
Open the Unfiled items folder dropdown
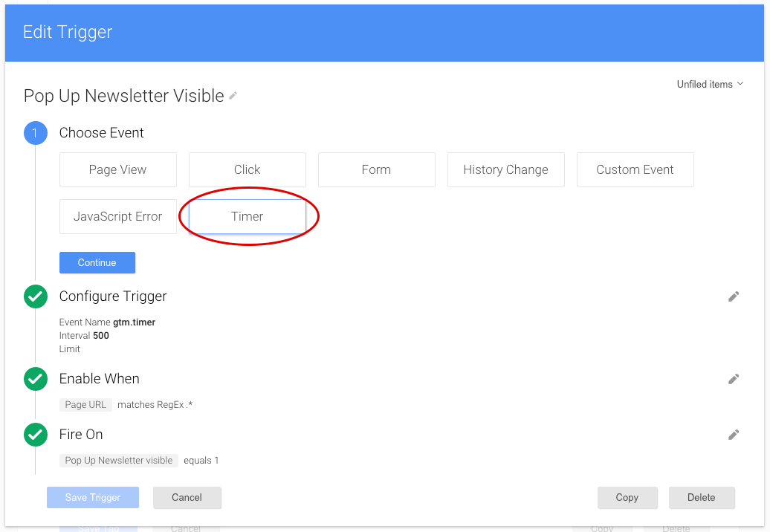point(710,85)
